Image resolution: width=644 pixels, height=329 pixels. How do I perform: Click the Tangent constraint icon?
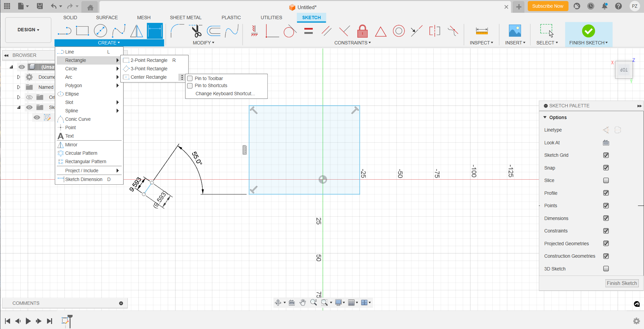coord(290,31)
